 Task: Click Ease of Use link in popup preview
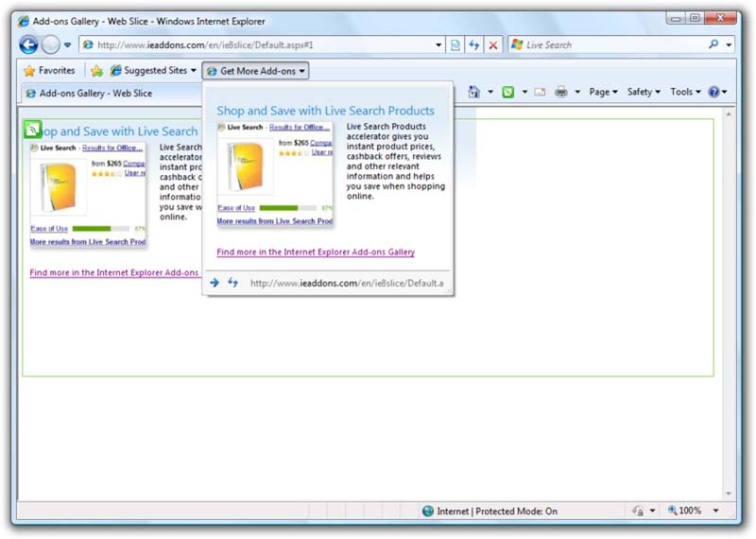[x=236, y=208]
